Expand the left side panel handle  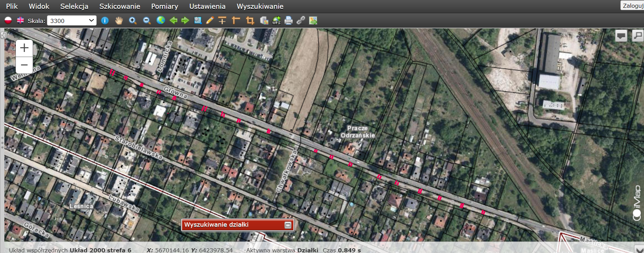[x=3, y=35]
